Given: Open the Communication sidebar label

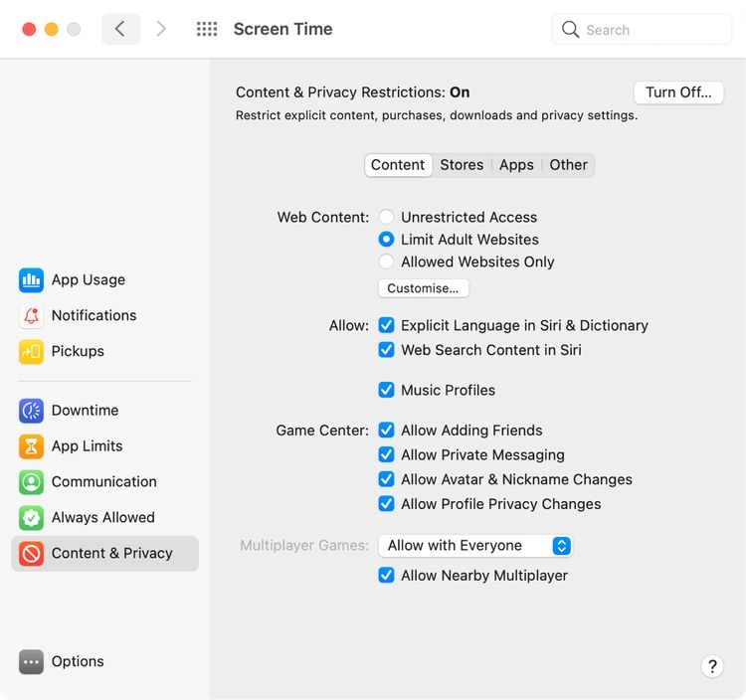Looking at the screenshot, I should coord(104,481).
